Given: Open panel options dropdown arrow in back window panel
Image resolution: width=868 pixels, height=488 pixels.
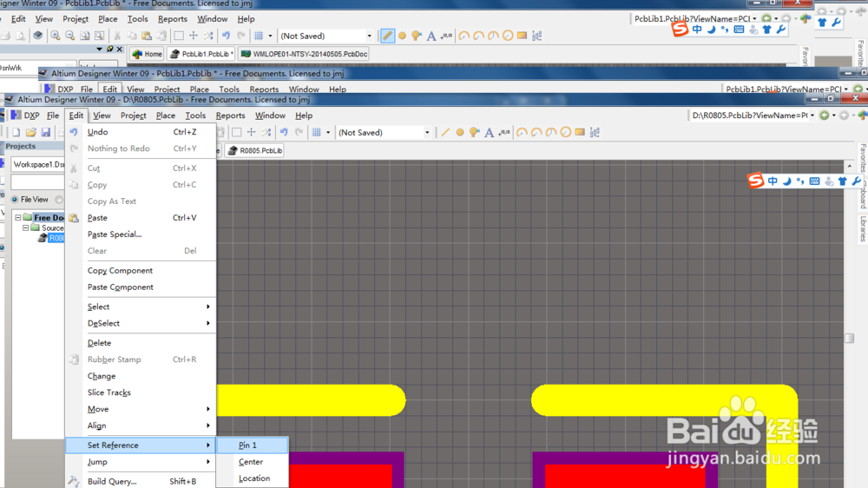Looking at the screenshot, I should [x=99, y=49].
